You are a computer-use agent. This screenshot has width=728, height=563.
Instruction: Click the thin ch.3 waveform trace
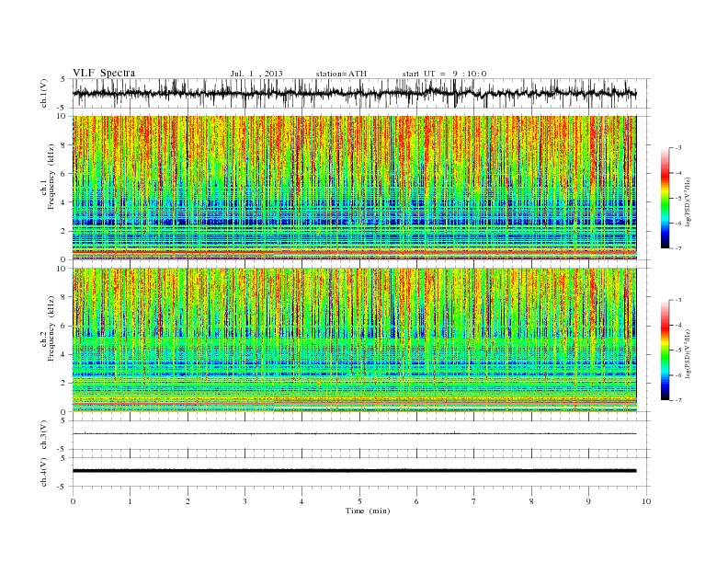click(355, 434)
